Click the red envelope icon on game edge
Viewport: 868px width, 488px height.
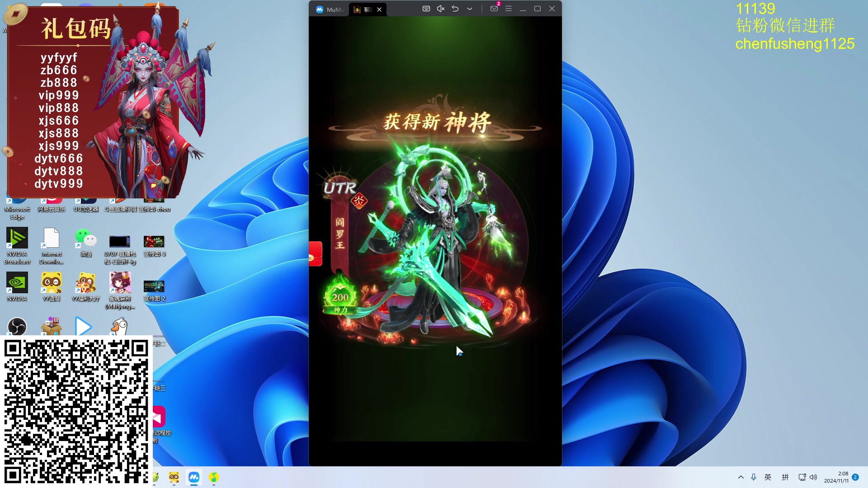315,253
